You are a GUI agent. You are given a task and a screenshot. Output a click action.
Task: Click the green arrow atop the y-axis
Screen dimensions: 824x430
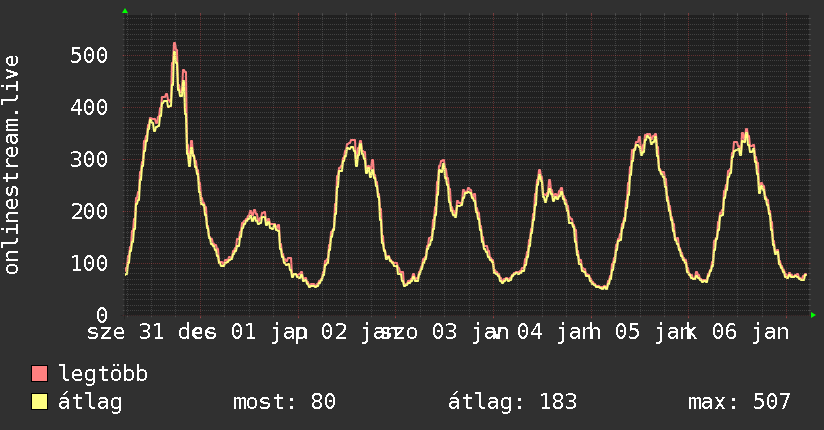click(125, 11)
